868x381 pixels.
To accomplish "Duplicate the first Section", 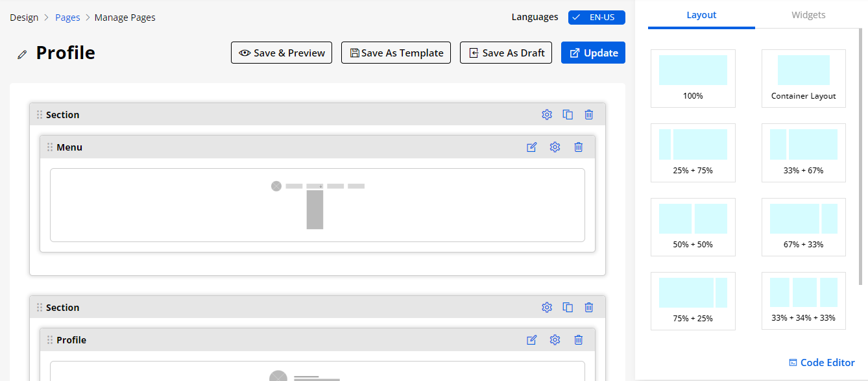I will click(x=568, y=115).
